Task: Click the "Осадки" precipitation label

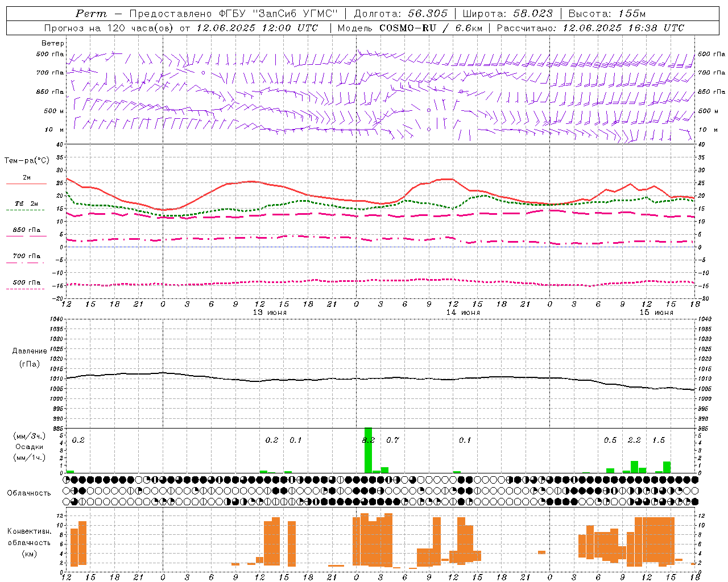Action: point(30,447)
